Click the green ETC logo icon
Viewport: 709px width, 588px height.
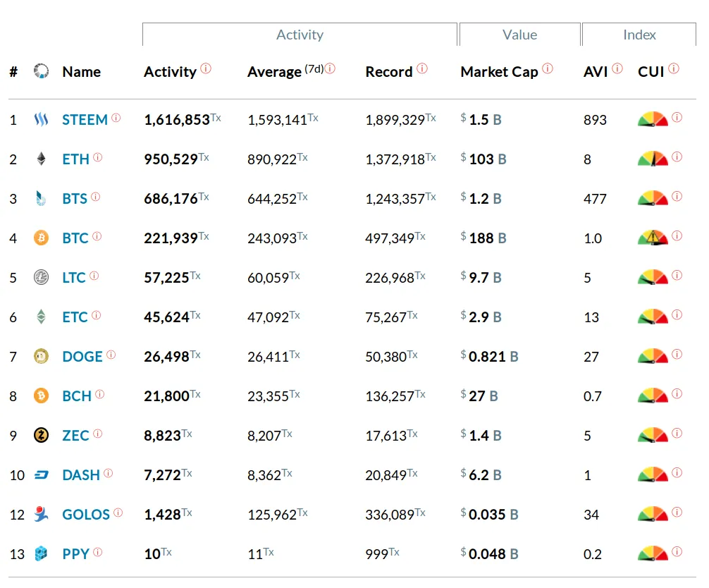[41, 317]
